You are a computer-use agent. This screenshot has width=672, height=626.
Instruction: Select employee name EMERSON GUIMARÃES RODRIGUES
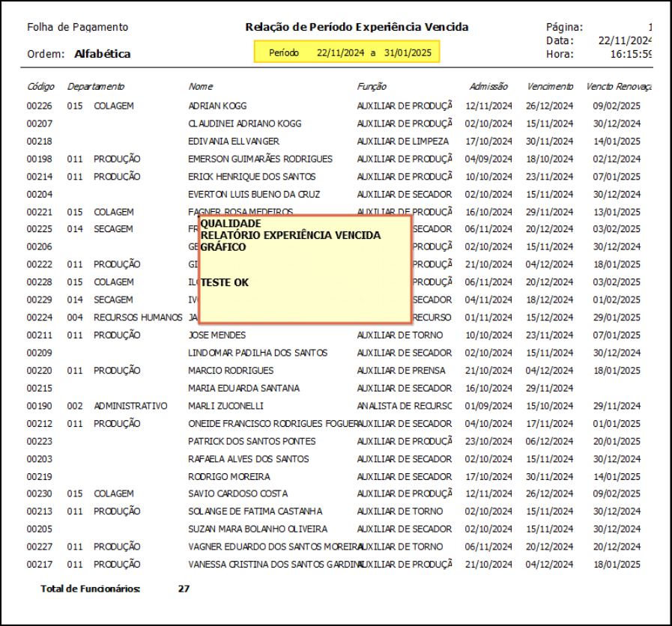click(x=260, y=159)
